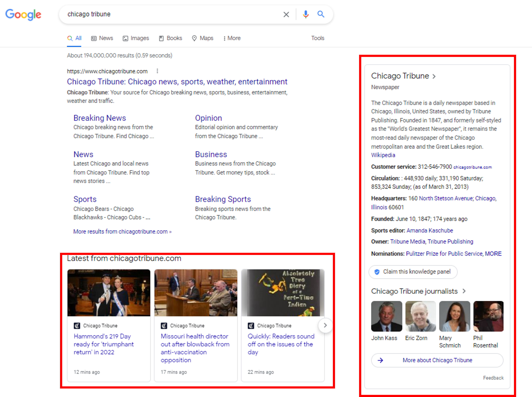Viewport: 532px width, 397px height.
Task: Click shield icon in Claim knowledge panel
Action: pyautogui.click(x=377, y=272)
